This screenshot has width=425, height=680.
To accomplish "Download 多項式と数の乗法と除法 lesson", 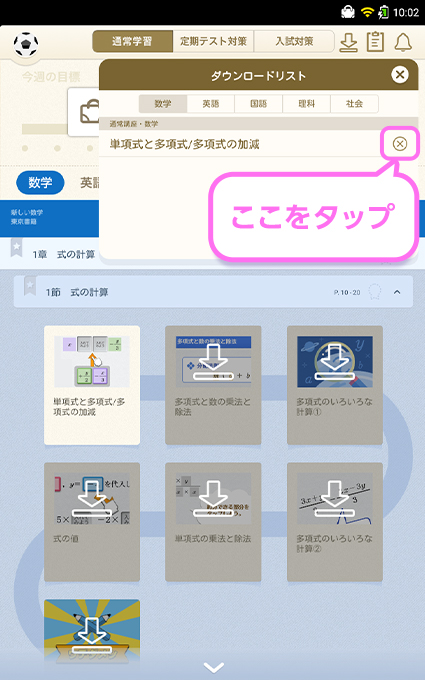I will [x=213, y=385].
